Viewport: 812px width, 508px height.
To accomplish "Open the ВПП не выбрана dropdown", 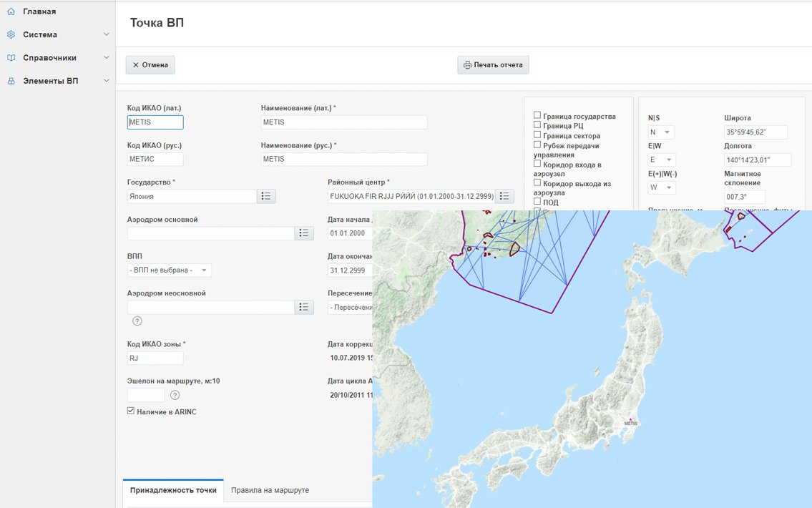I will tap(170, 270).
